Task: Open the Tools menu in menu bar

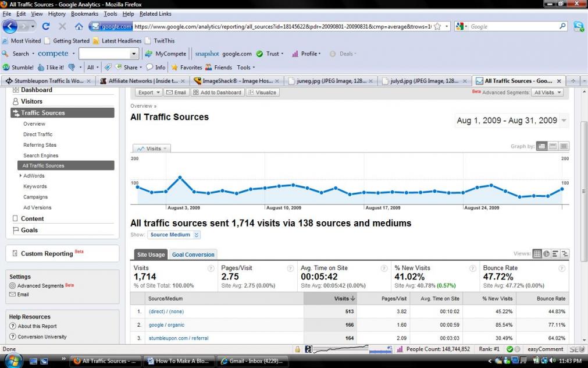Action: click(111, 14)
